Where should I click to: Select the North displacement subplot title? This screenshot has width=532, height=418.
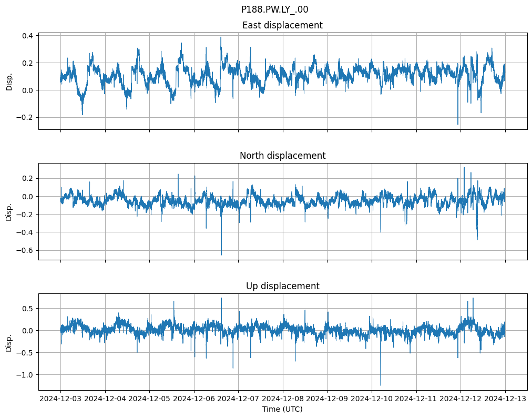click(x=282, y=156)
